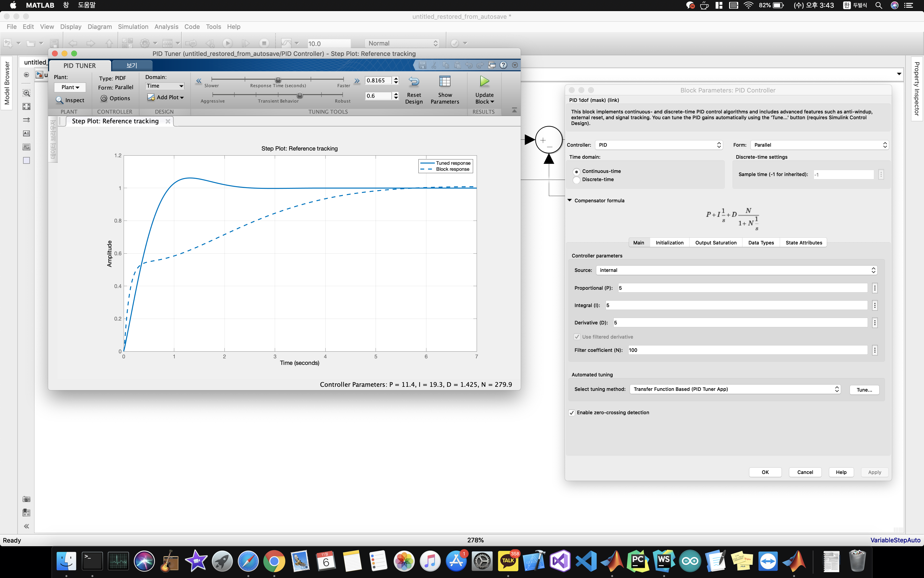This screenshot has width=924, height=578.
Task: Click the slower response double-arrow
Action: (199, 81)
